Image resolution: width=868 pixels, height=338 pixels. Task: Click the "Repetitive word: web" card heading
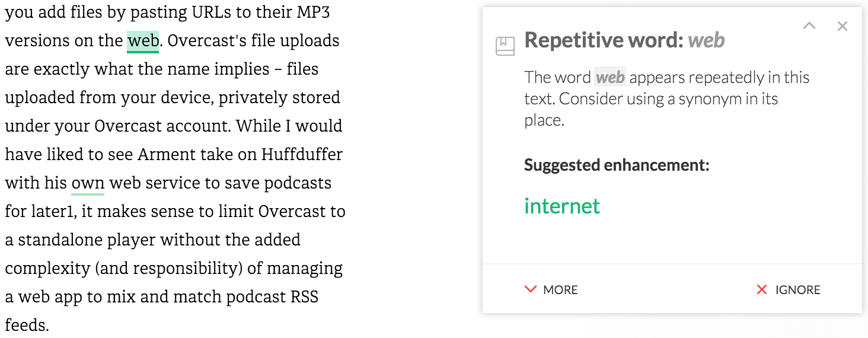tap(625, 40)
